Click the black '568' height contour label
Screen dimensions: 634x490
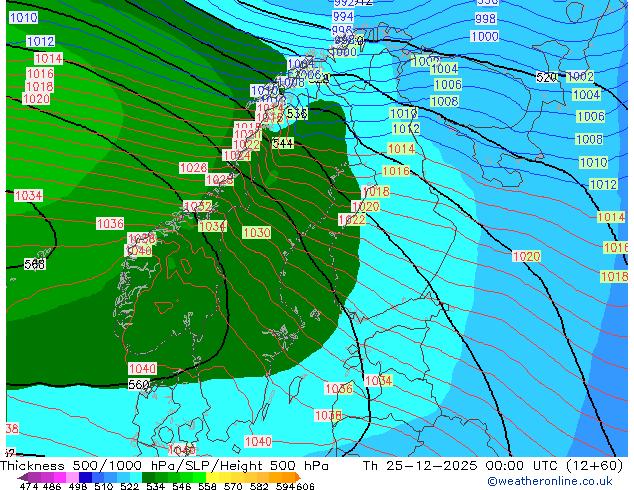pos(35,264)
